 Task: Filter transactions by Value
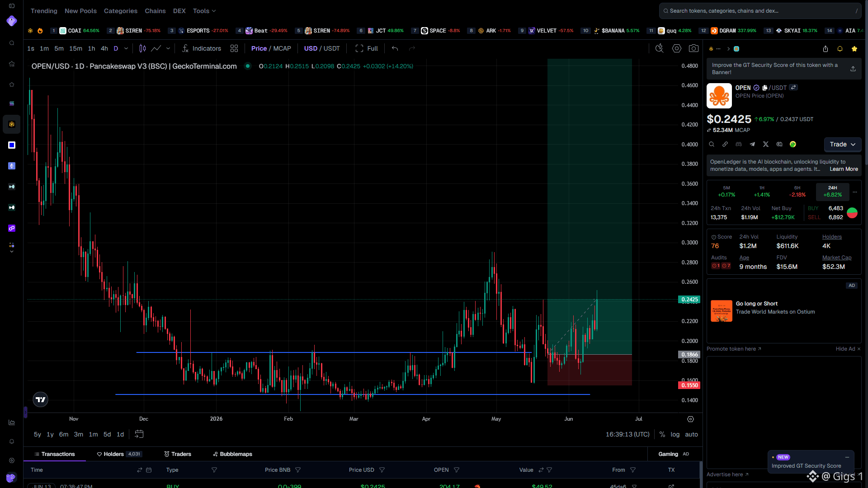(x=549, y=470)
